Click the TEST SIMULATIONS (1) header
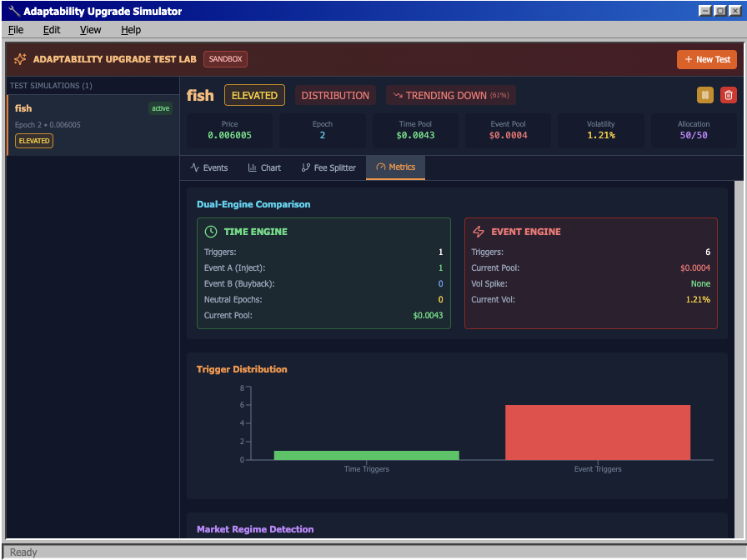 pyautogui.click(x=51, y=86)
